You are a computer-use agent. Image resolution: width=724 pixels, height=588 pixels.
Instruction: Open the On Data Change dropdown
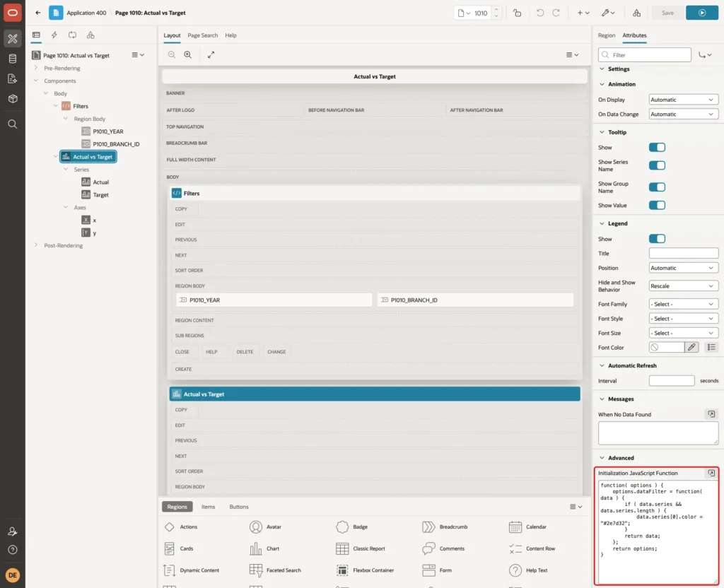tap(684, 114)
